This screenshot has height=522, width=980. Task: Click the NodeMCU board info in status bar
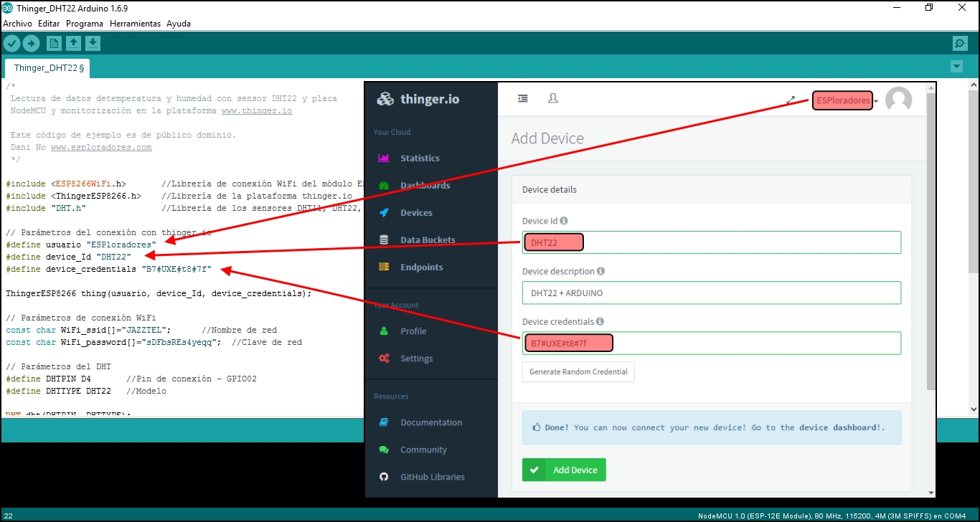tap(831, 516)
